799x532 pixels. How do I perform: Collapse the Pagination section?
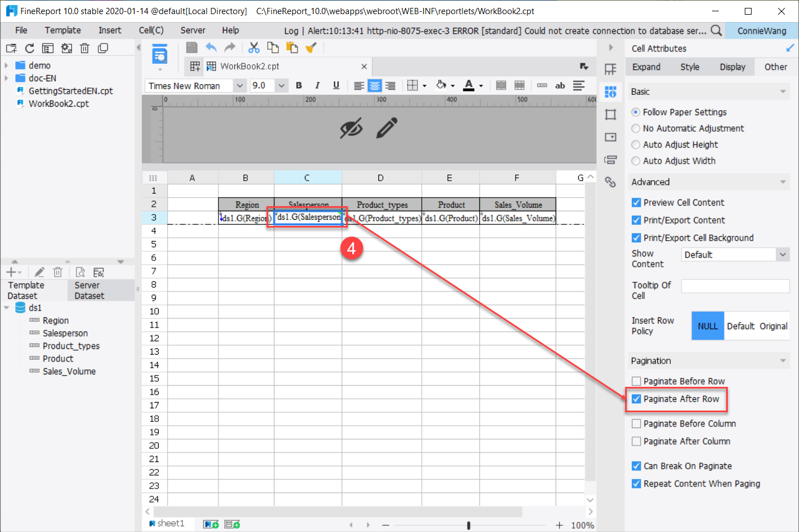point(784,360)
